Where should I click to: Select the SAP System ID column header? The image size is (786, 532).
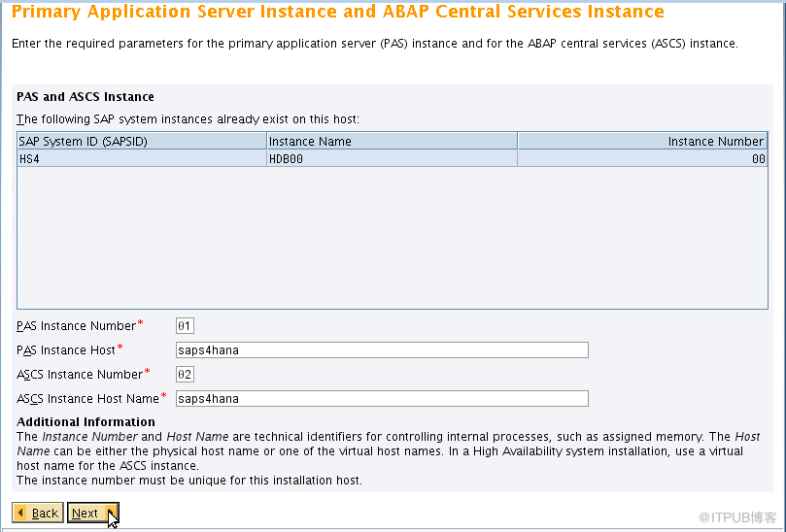pos(142,142)
